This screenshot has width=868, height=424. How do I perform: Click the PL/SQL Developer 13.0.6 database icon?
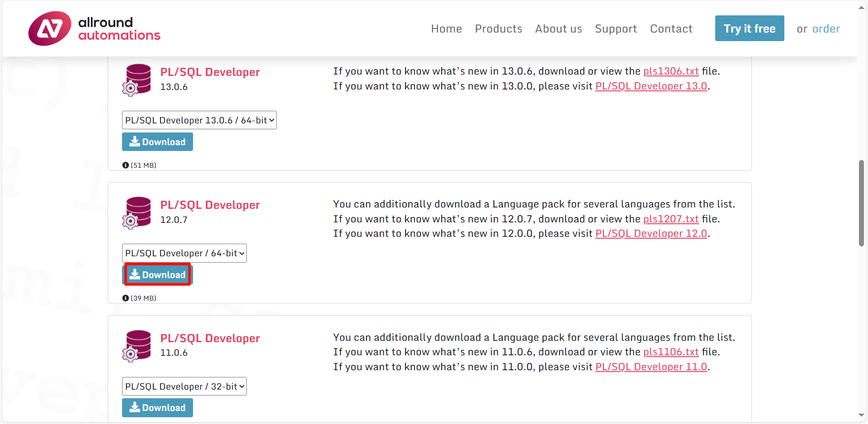pos(137,80)
